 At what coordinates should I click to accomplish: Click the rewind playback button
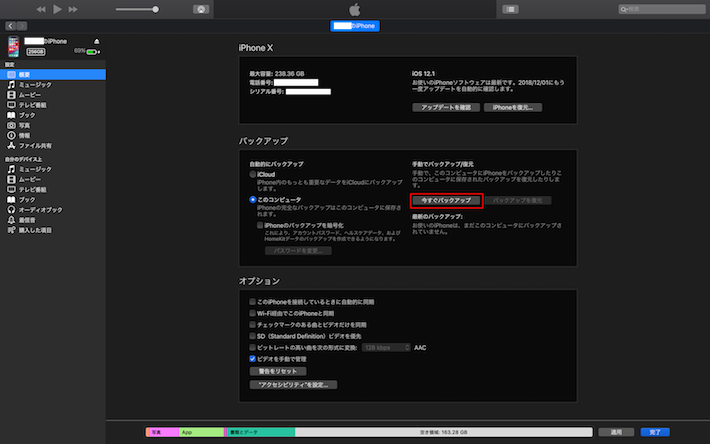(x=41, y=9)
